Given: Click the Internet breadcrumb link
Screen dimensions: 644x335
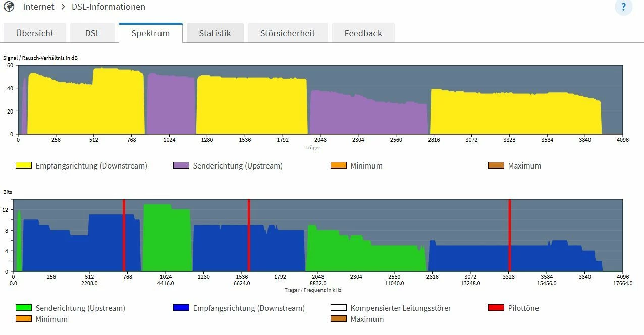Looking at the screenshot, I should (x=39, y=7).
